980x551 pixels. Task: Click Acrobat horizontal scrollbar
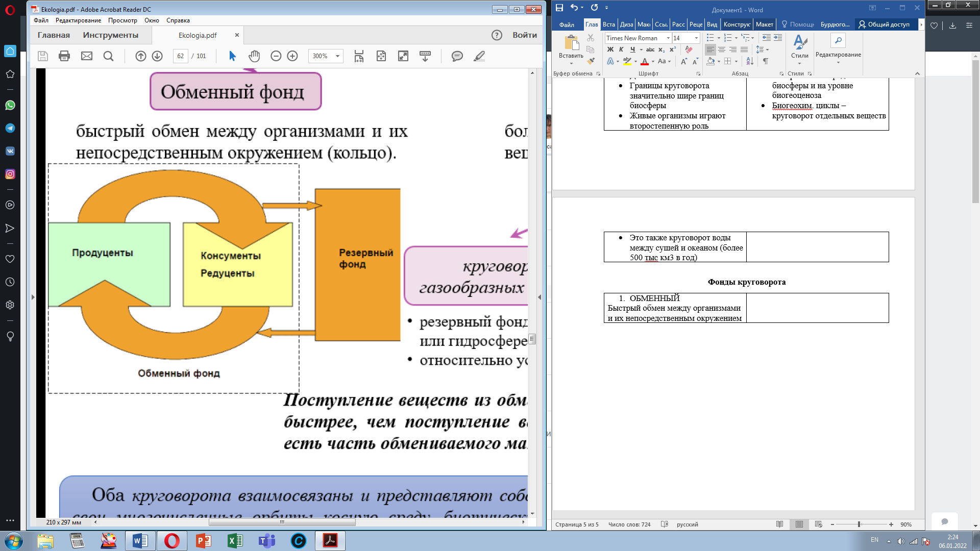(282, 522)
